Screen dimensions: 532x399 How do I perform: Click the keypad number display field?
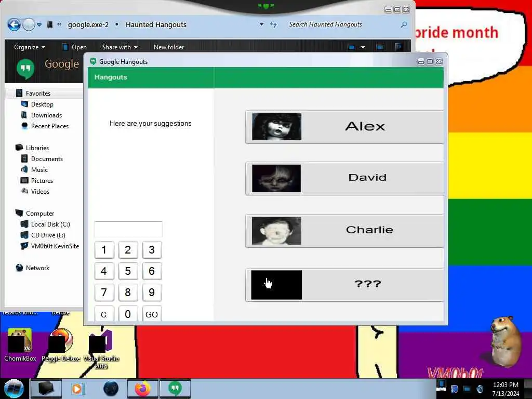(128, 229)
